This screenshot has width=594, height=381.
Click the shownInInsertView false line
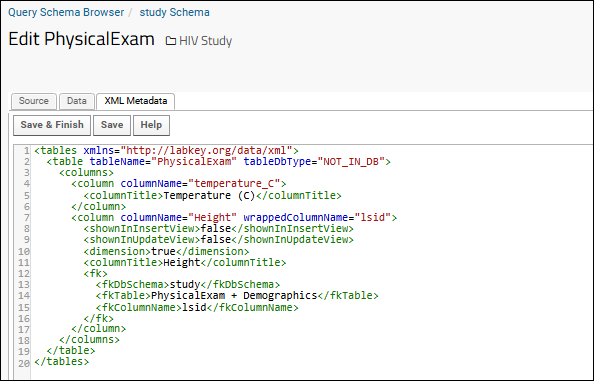[x=219, y=228]
